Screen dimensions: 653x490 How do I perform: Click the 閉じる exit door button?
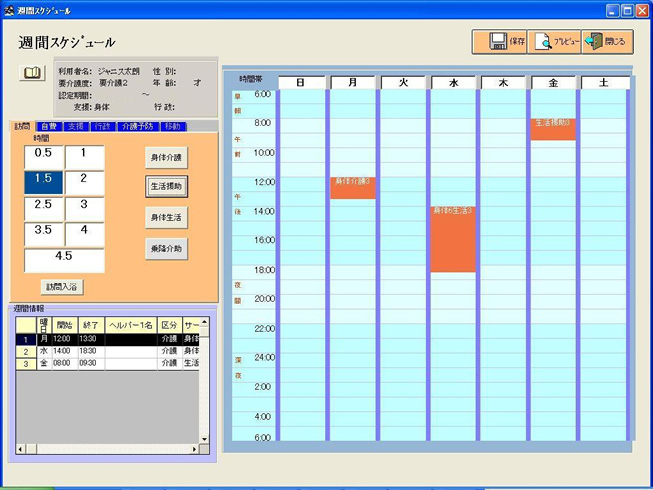607,42
